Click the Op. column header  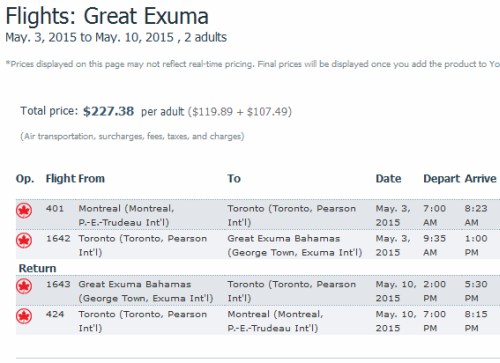click(x=25, y=179)
